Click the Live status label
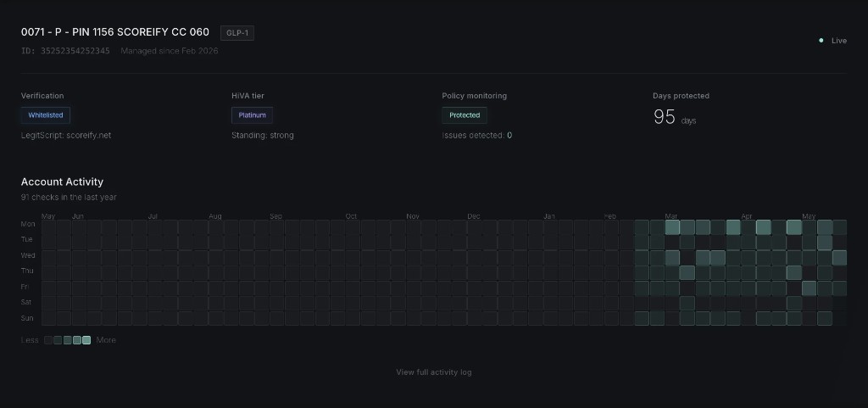 (838, 41)
